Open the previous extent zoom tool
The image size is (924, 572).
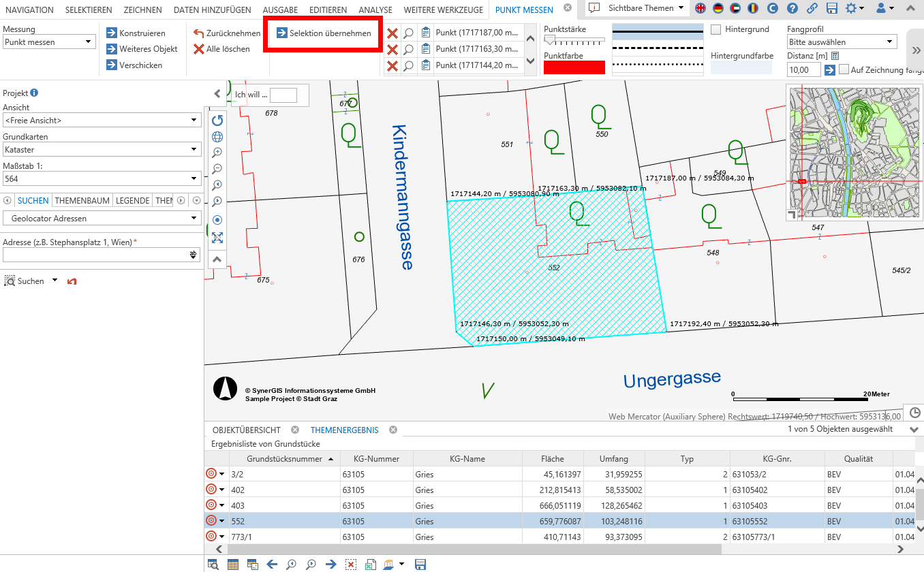217,185
